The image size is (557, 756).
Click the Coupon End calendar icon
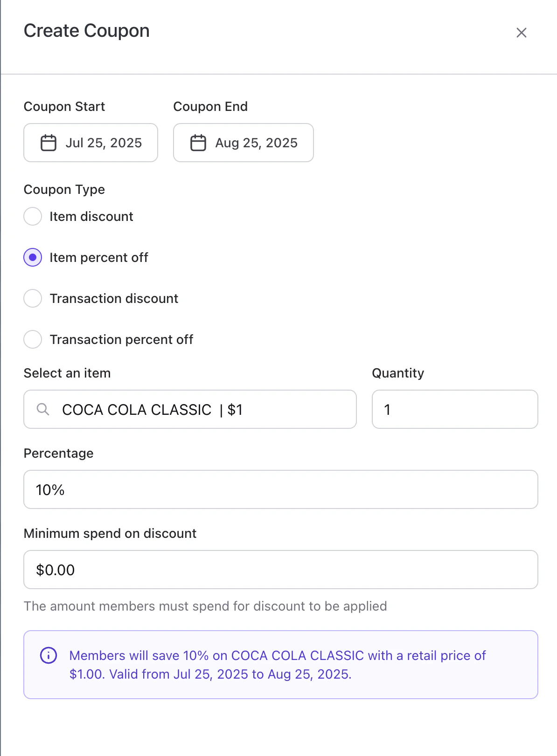pos(198,143)
